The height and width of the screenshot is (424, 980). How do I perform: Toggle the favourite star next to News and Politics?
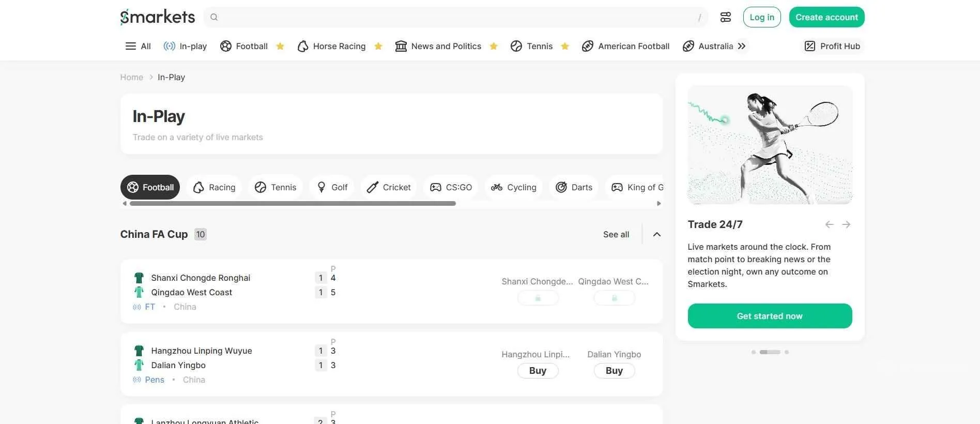pyautogui.click(x=494, y=46)
